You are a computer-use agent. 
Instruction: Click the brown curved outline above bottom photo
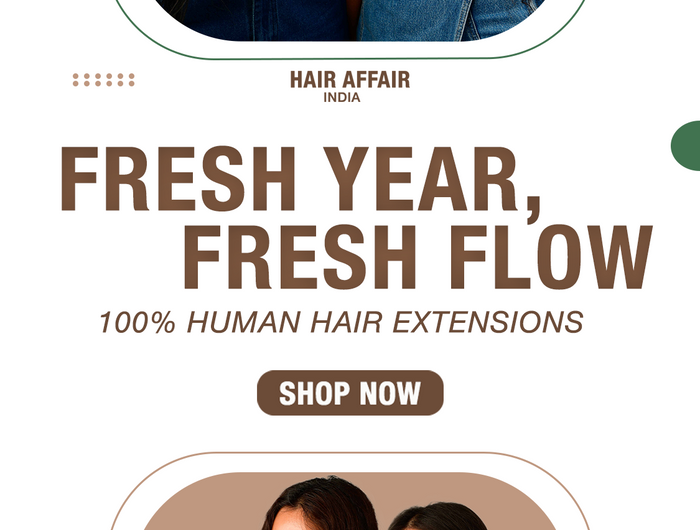coord(350,453)
